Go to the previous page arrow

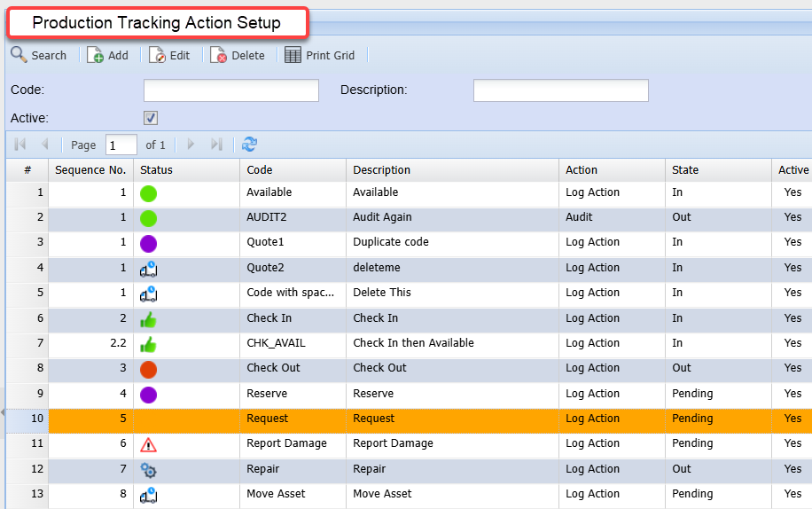[44, 145]
